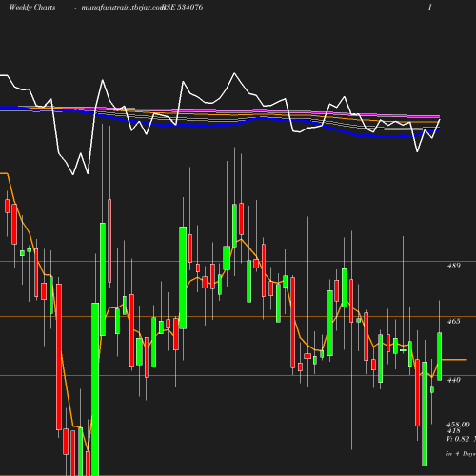Click the "440" price level label

coord(454,380)
